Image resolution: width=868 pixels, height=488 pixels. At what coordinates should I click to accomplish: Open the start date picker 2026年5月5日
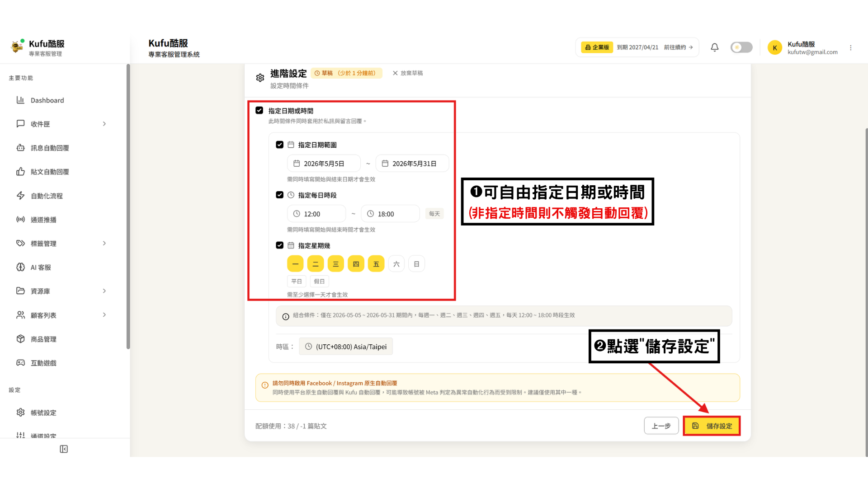click(x=324, y=164)
